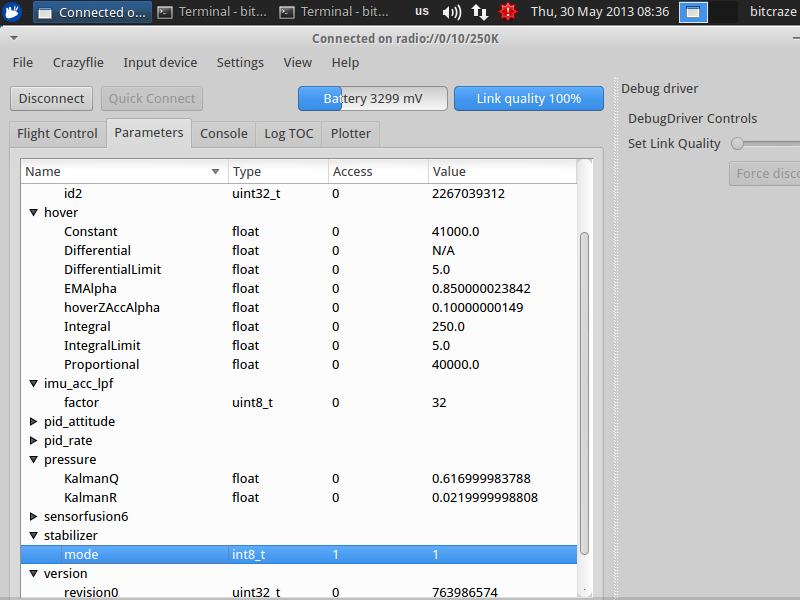Expand the pid_attitude parameter group
This screenshot has width=800, height=600.
[35, 422]
